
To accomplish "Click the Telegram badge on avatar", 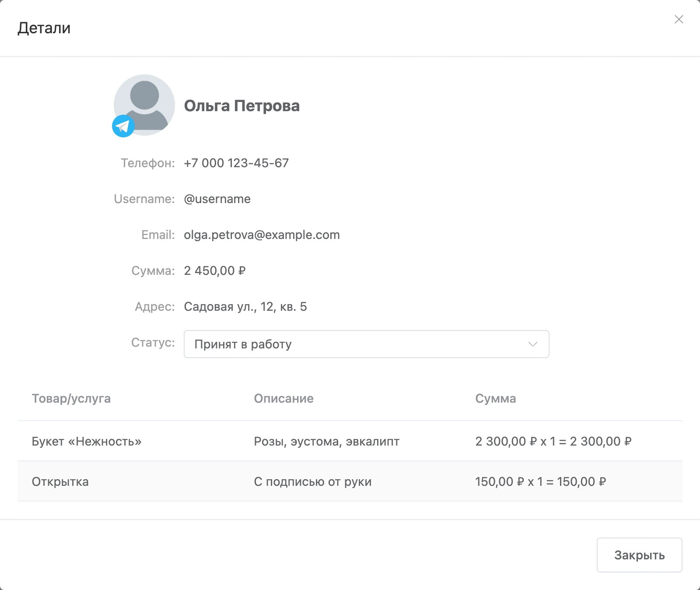I will (x=123, y=126).
